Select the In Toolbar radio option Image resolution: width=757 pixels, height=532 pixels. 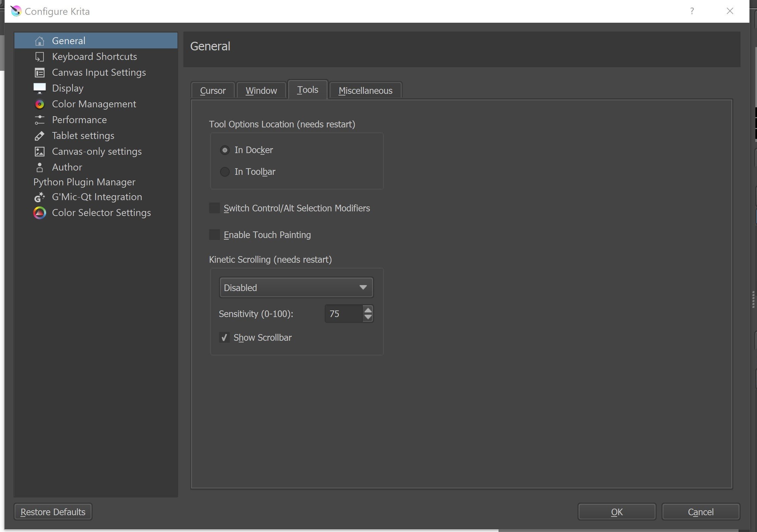(x=225, y=172)
